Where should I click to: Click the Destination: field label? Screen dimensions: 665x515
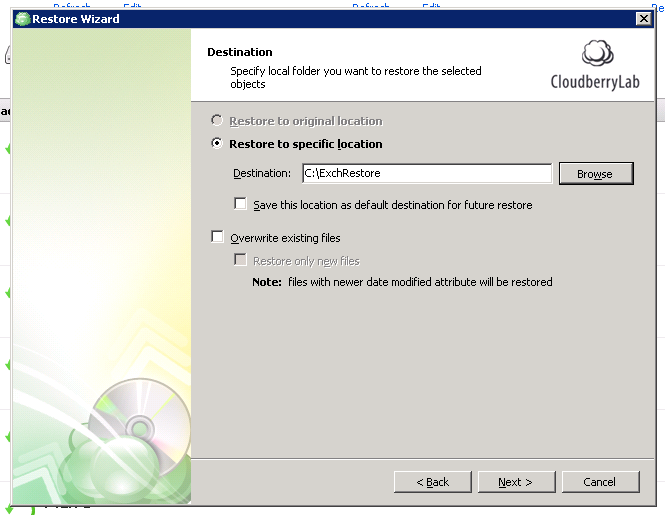[x=262, y=173]
